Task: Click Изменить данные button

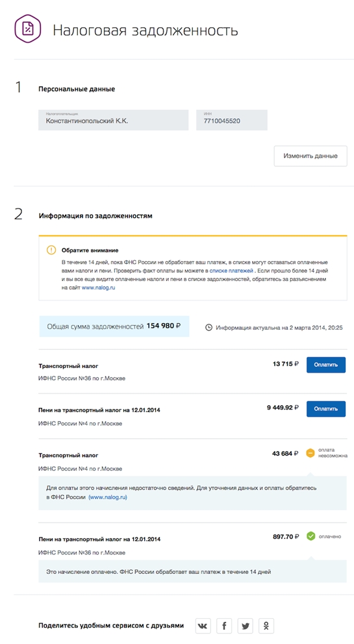Action: 310,156
